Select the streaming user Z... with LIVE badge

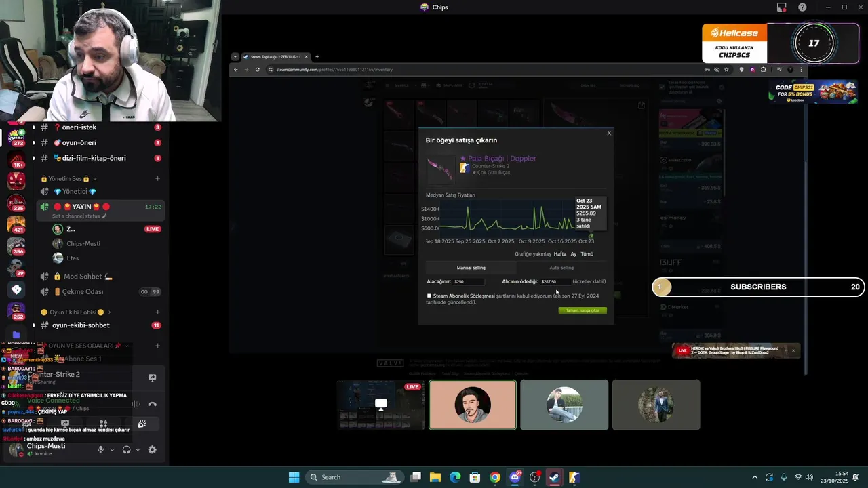(x=107, y=229)
